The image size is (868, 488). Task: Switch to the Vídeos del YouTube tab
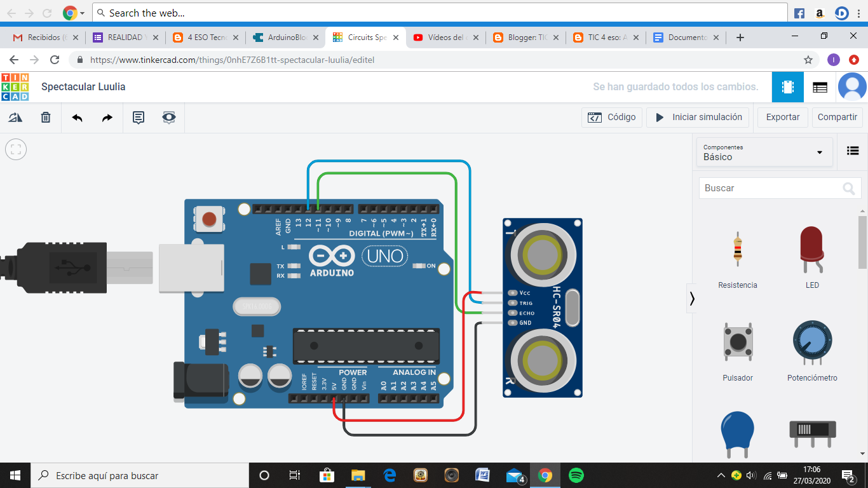[x=445, y=37]
